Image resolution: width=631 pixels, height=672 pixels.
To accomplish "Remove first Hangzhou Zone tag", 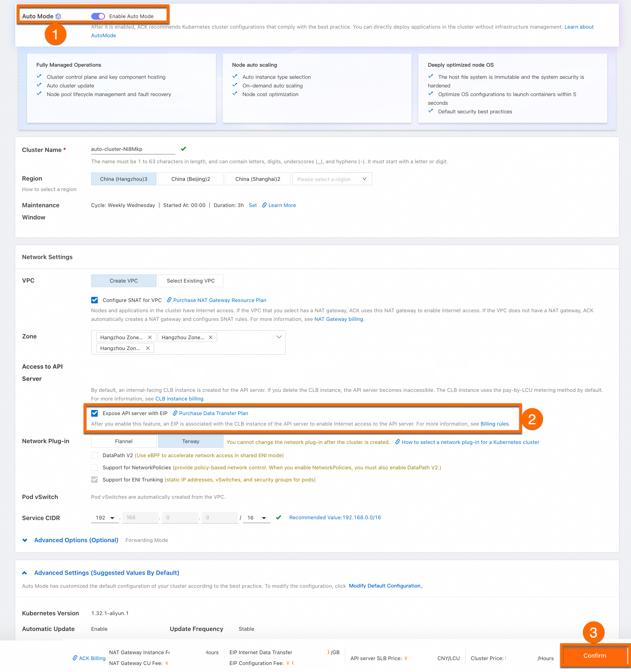I will 150,337.
